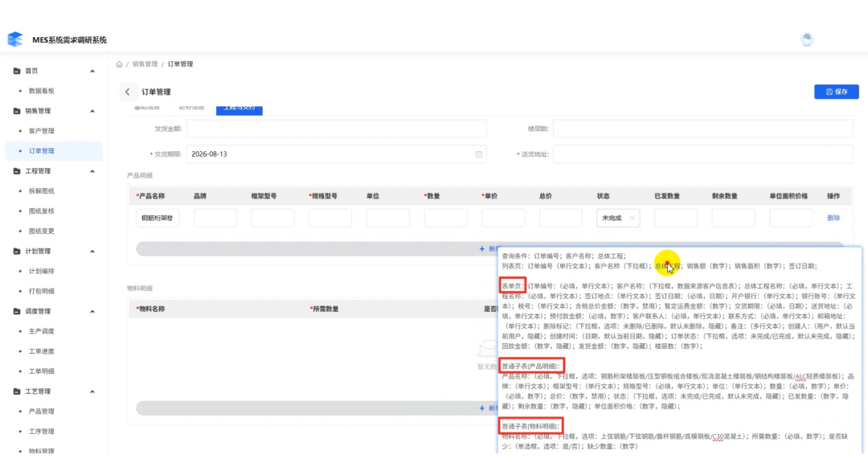Click 品牌 input in product row
This screenshot has height=463, width=868.
215,218
